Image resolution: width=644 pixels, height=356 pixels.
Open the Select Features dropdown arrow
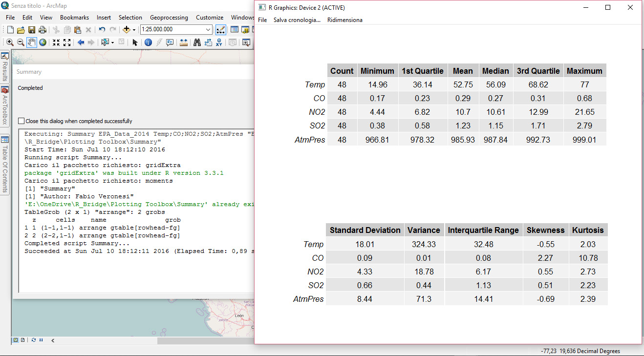click(113, 42)
